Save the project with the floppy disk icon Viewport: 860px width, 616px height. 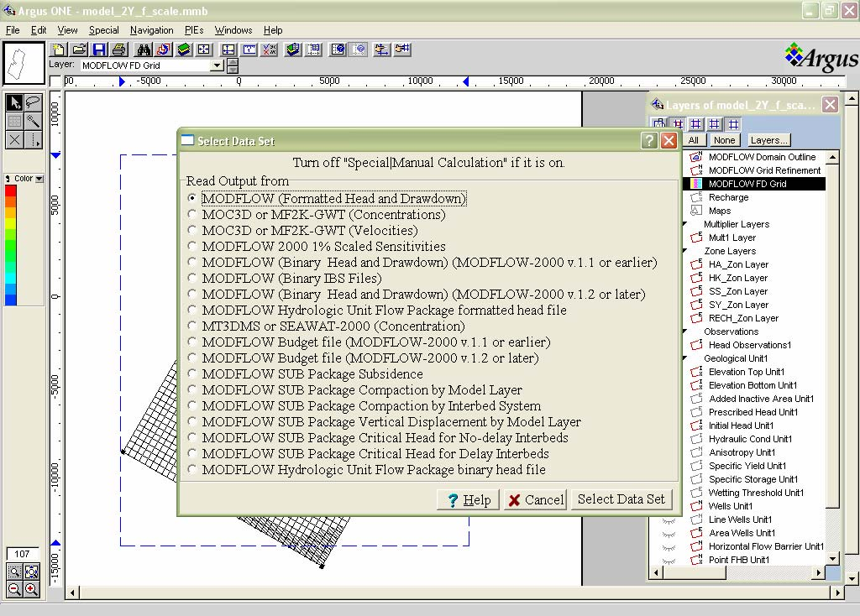99,50
